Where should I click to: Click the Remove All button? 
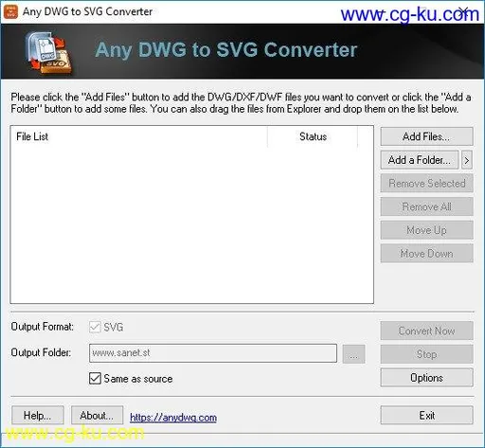(x=426, y=206)
